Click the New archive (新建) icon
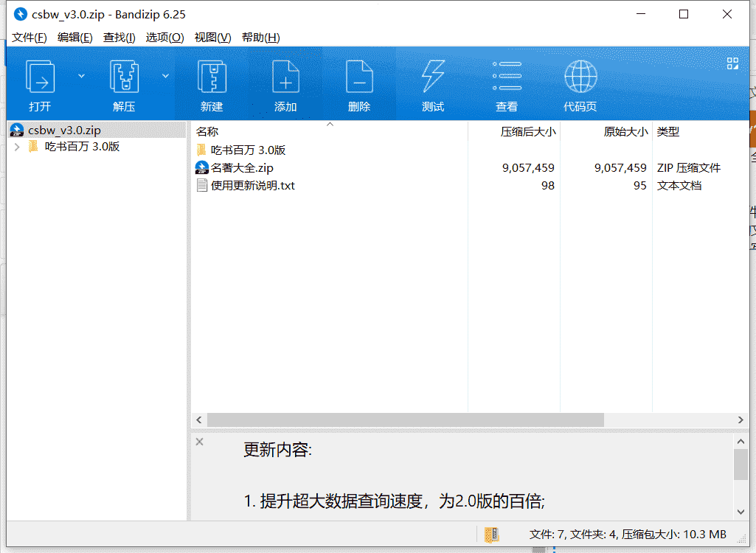The height and width of the screenshot is (553, 756). click(212, 77)
